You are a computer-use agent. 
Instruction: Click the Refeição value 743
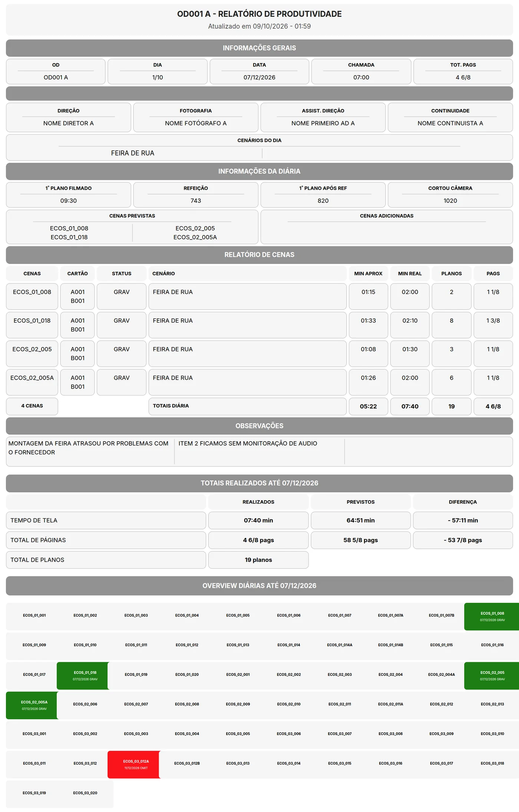196,201
